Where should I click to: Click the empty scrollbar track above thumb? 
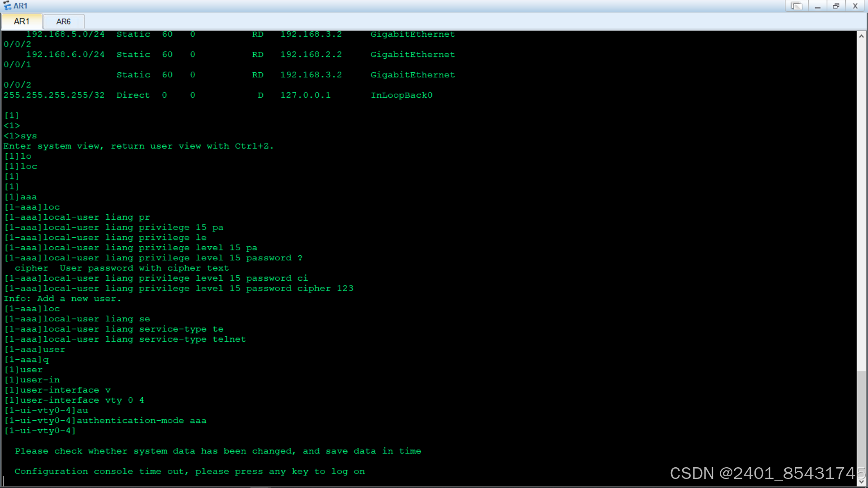point(861,203)
